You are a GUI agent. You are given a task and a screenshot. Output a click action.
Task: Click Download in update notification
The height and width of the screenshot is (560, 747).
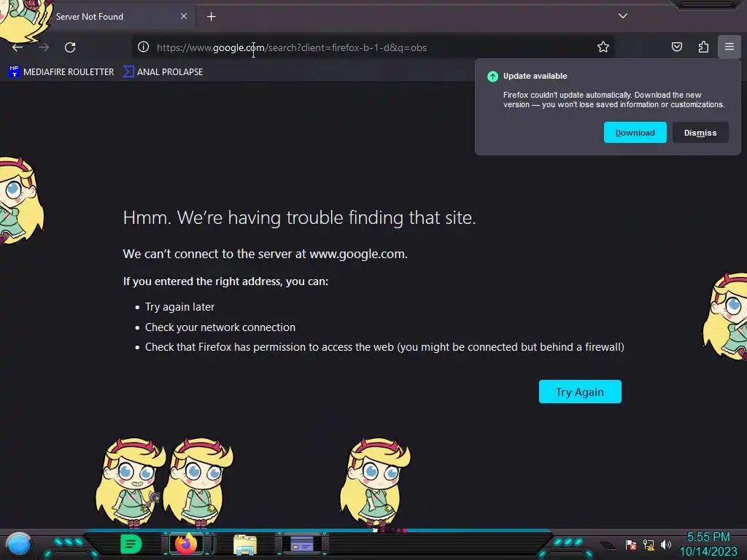[x=635, y=133]
